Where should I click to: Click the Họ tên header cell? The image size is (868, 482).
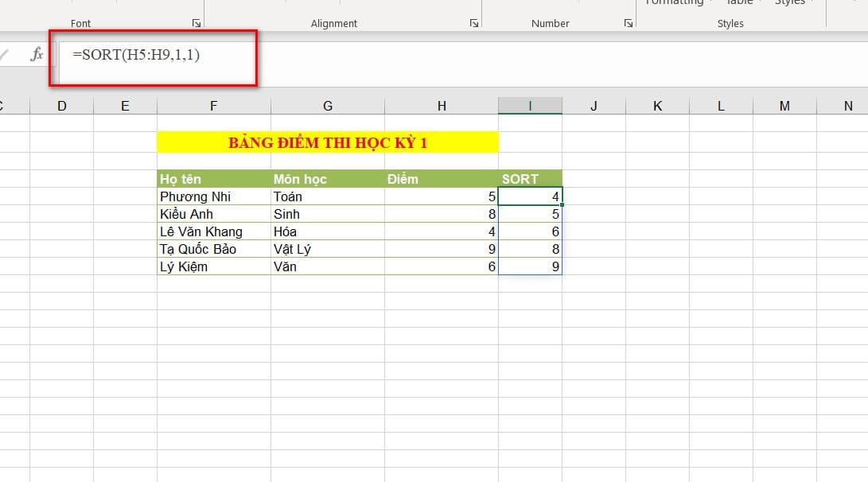coord(213,179)
